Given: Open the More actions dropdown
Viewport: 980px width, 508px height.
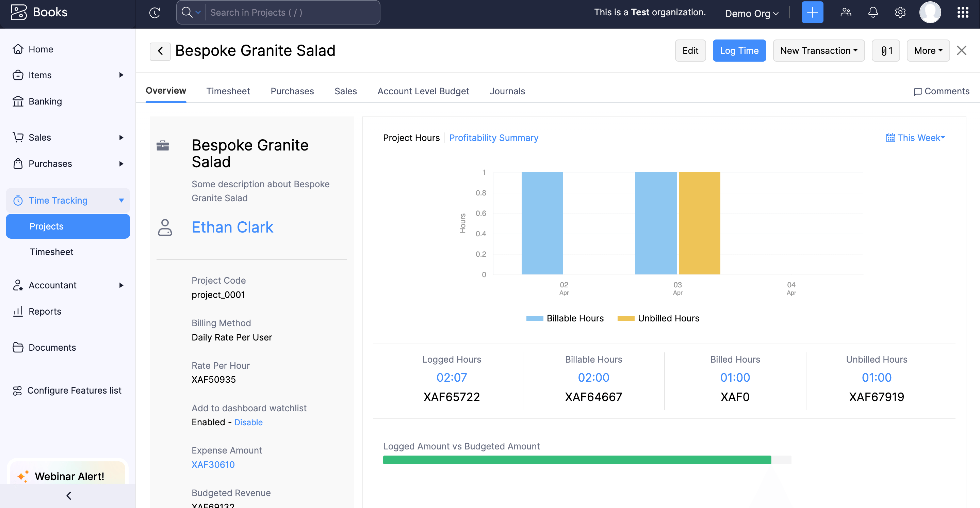Looking at the screenshot, I should [x=928, y=51].
